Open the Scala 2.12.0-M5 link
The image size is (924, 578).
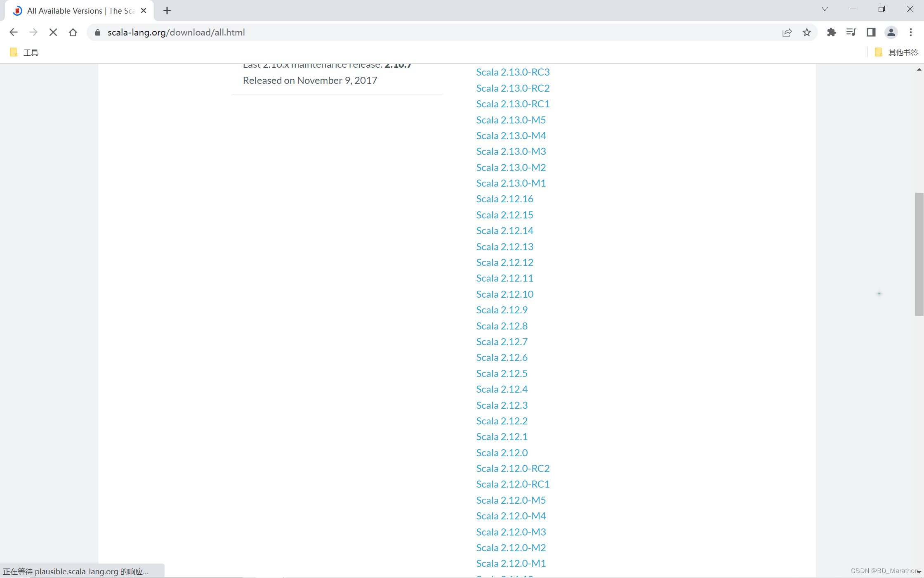coord(511,500)
